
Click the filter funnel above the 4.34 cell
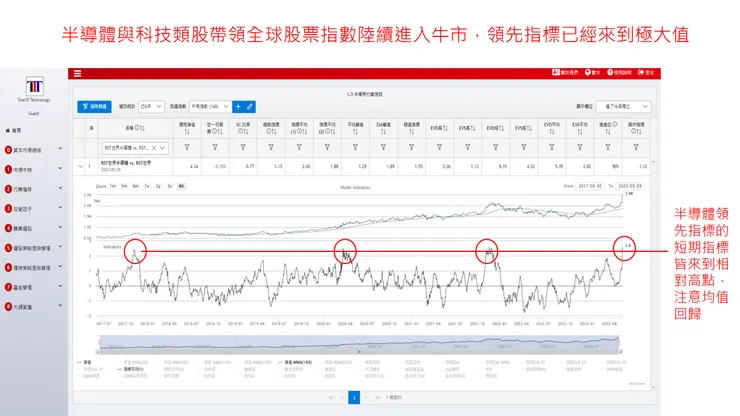(187, 147)
